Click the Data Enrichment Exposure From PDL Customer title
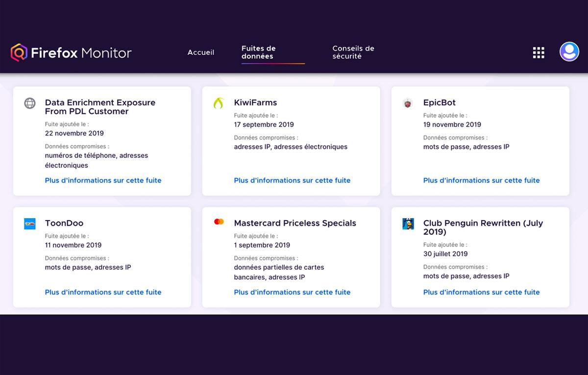This screenshot has height=375, width=588. (x=100, y=107)
